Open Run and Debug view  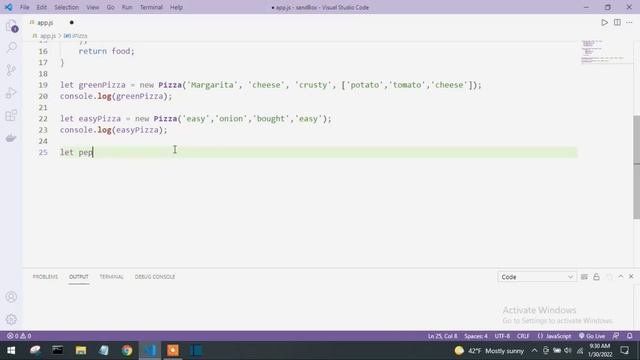point(11,93)
